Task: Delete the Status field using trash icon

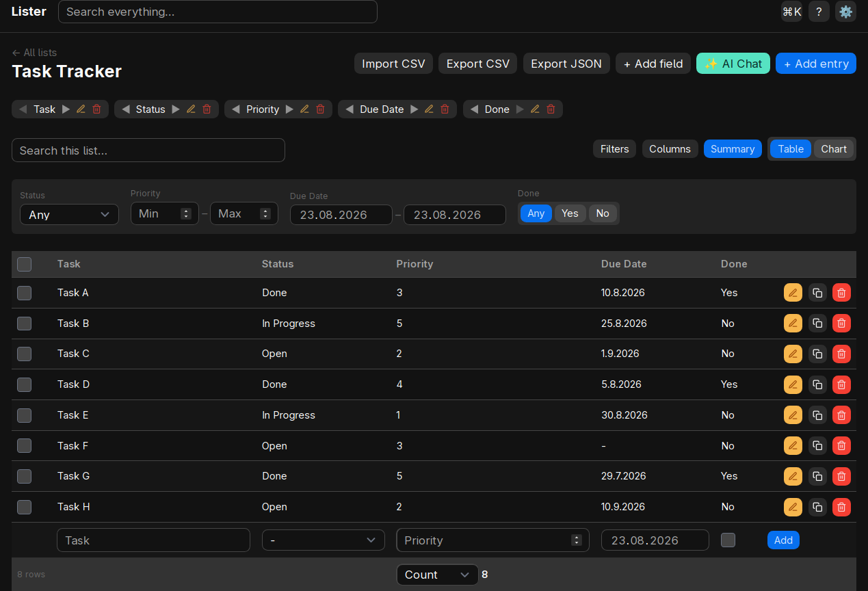Action: (x=207, y=109)
